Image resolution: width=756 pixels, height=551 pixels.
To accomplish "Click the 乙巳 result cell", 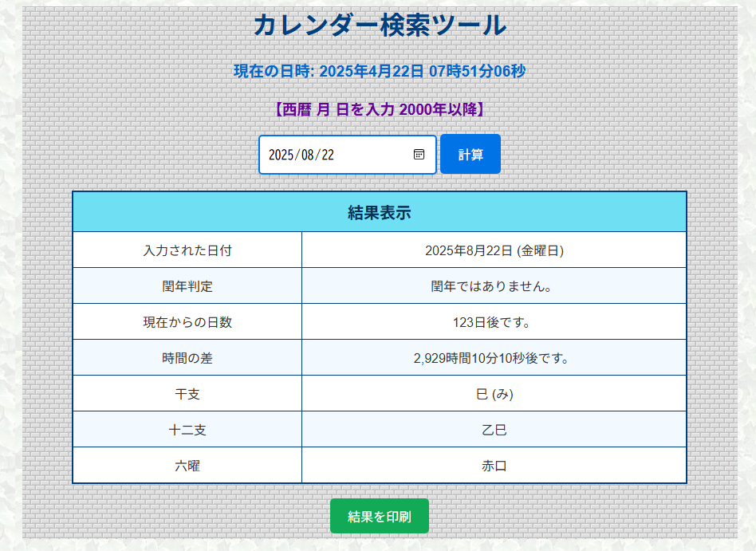I will point(494,430).
